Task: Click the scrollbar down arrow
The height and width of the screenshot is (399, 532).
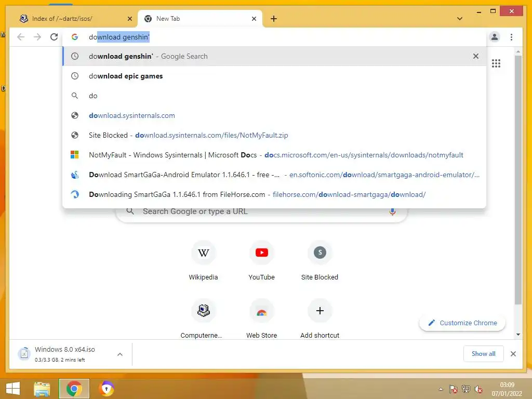Action: tap(518, 335)
